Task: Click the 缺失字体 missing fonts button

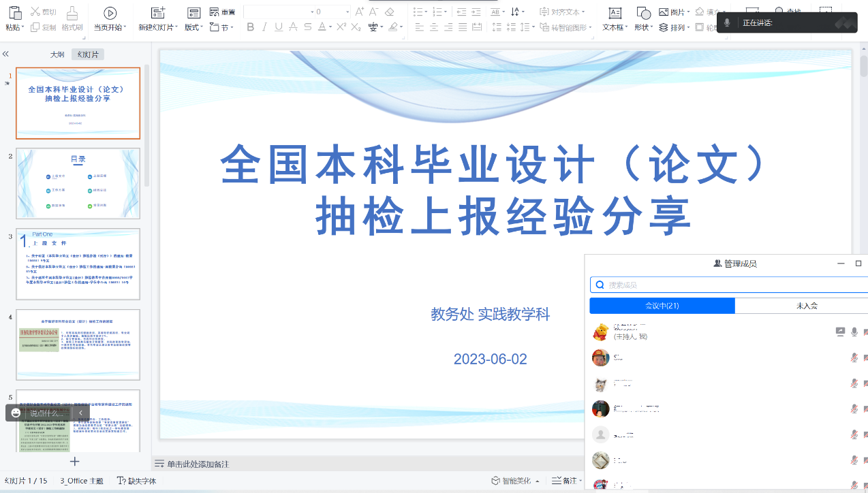Action: coord(136,481)
